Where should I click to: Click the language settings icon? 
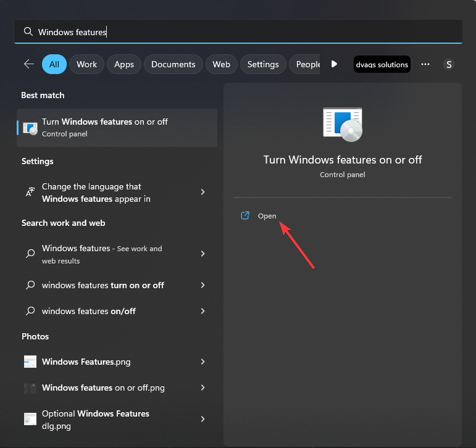pos(30,192)
